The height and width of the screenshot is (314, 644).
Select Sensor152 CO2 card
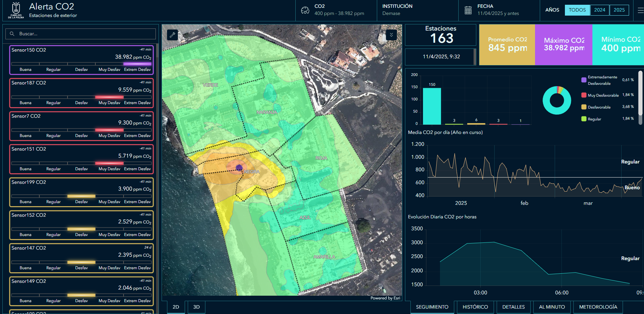pyautogui.click(x=81, y=225)
